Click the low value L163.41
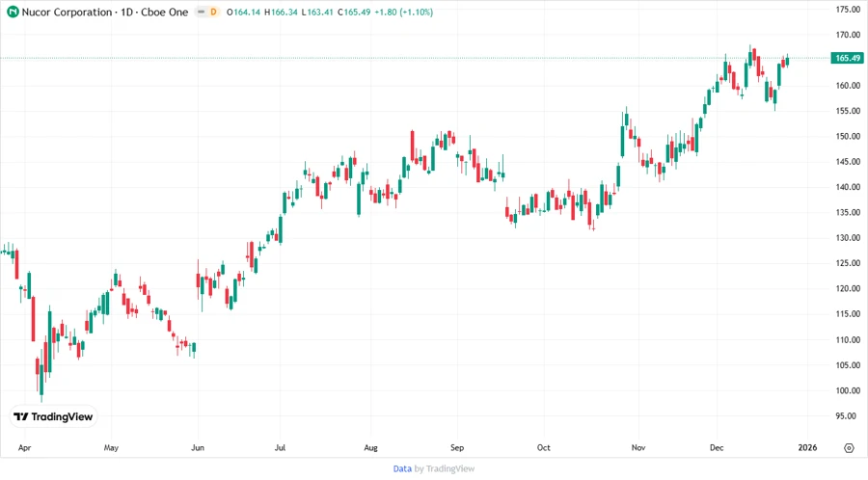Image resolution: width=868 pixels, height=480 pixels. pyautogui.click(x=317, y=12)
